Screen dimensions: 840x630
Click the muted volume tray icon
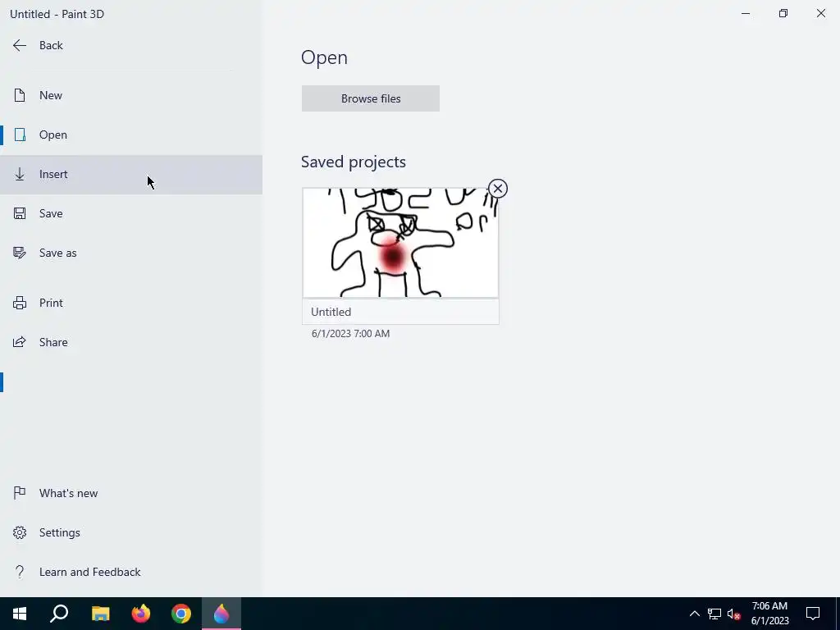tap(733, 614)
